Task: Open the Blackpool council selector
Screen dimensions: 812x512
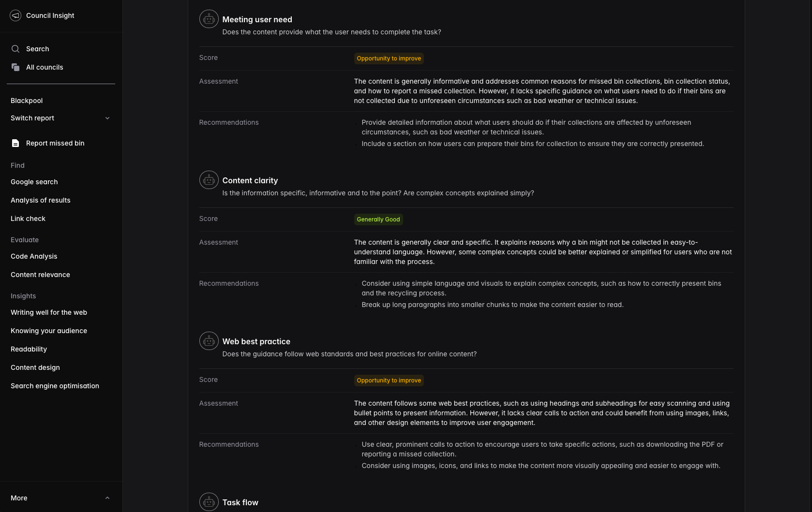Action: [x=27, y=101]
